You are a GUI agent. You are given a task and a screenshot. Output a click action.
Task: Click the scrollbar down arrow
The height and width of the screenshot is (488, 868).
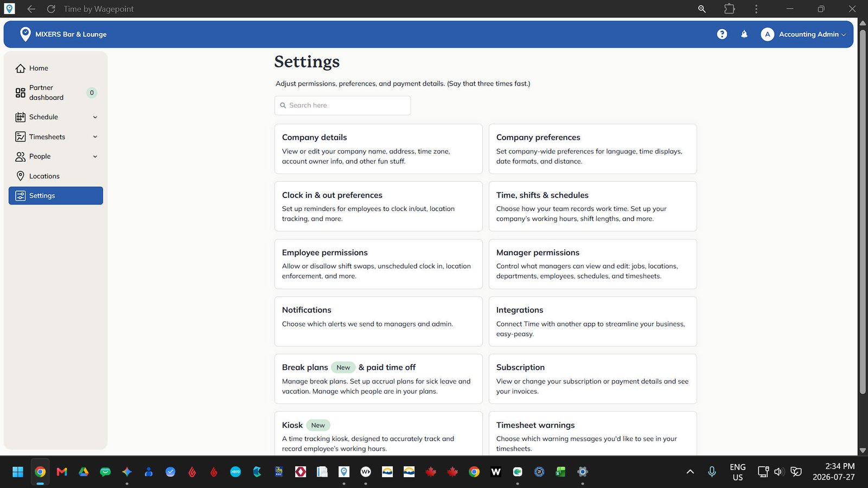(x=863, y=451)
